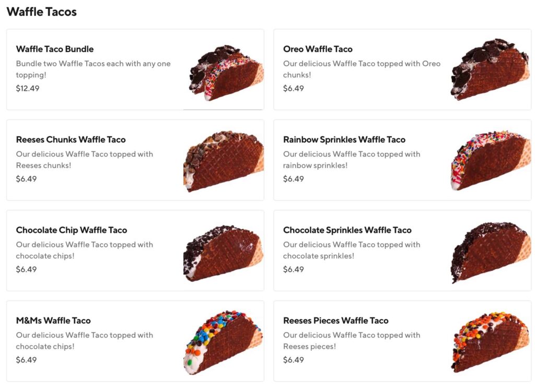The image size is (535, 392).
Task: Click the Rainbow Sprinkles Waffle Taco picture
Action: pos(489,160)
